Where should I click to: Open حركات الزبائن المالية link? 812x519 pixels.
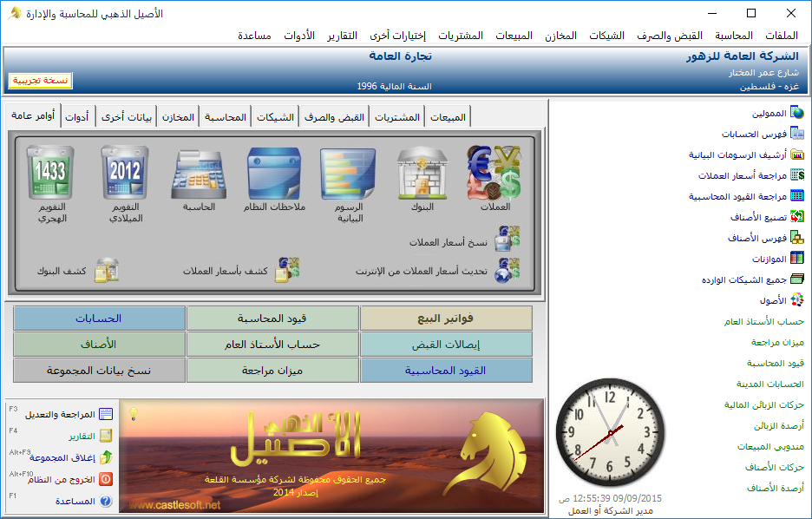click(763, 404)
